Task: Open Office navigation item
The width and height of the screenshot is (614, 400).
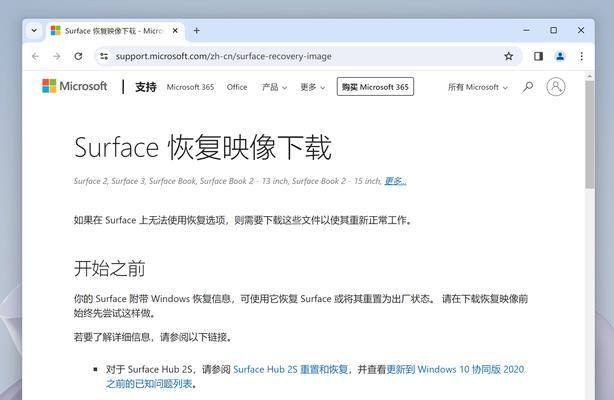Action: point(237,87)
